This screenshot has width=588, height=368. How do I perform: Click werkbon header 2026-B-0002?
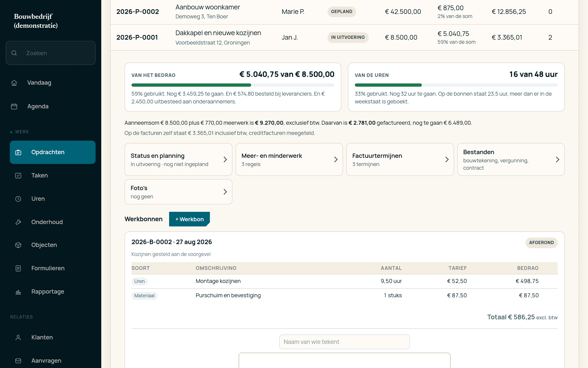pos(171,242)
